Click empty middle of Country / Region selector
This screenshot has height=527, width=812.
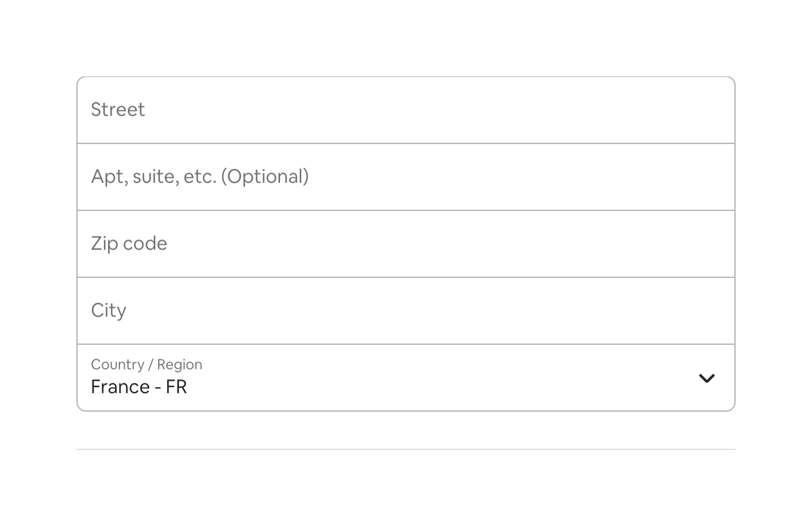click(418, 378)
